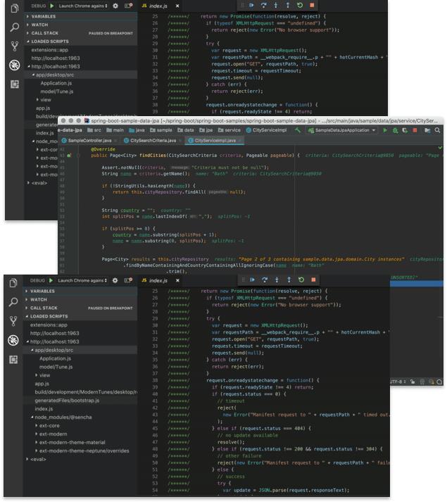Expand the ext-modern-theme-material folder
This screenshot has width=447, height=504.
(x=70, y=442)
